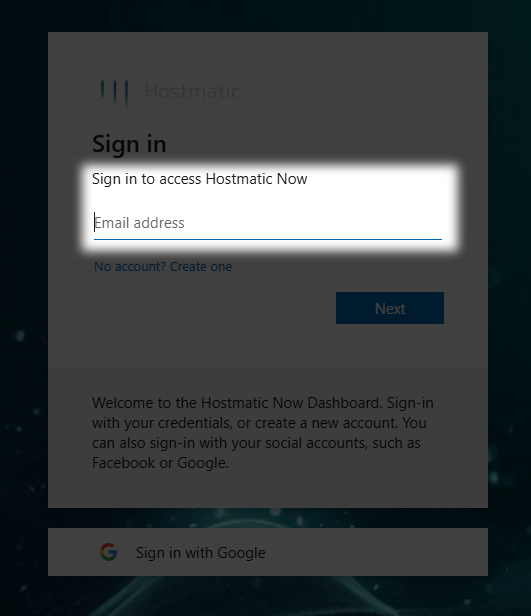Choose the Sign in with Google button
Screen dimensions: 531x616
pos(268,552)
